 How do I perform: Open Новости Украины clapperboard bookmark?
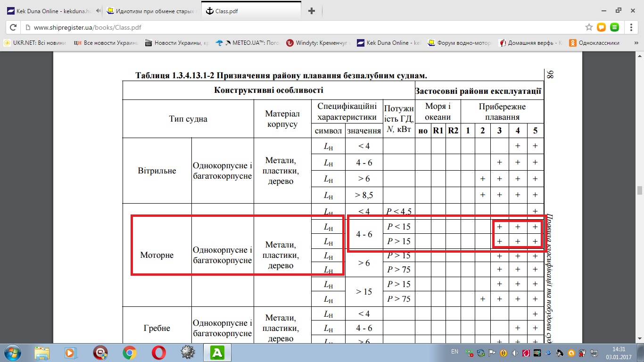pos(176,43)
